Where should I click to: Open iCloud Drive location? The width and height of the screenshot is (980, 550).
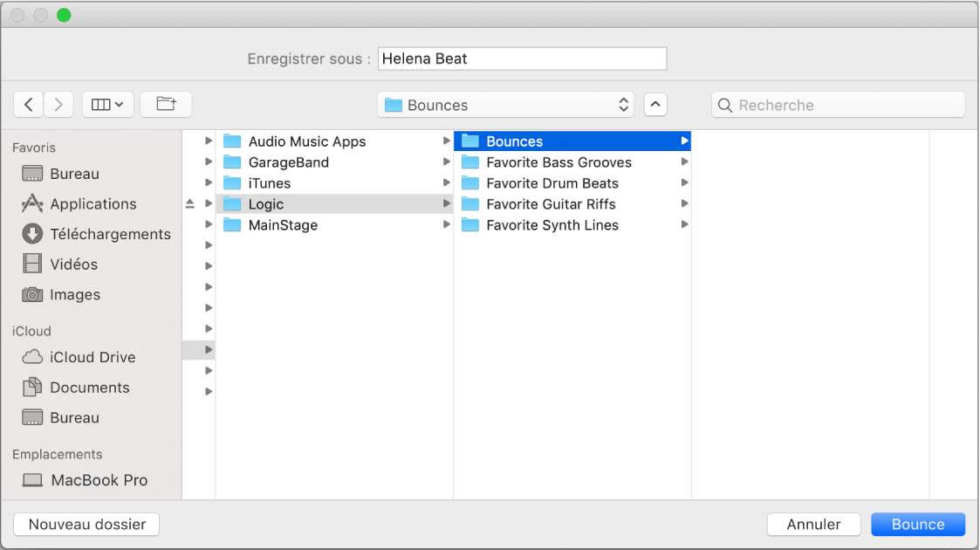(x=92, y=357)
